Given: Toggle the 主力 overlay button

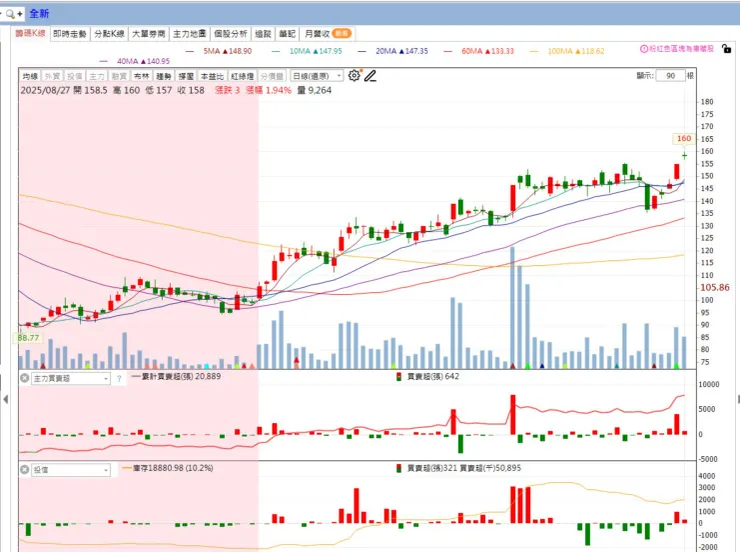Looking at the screenshot, I should click(96, 76).
